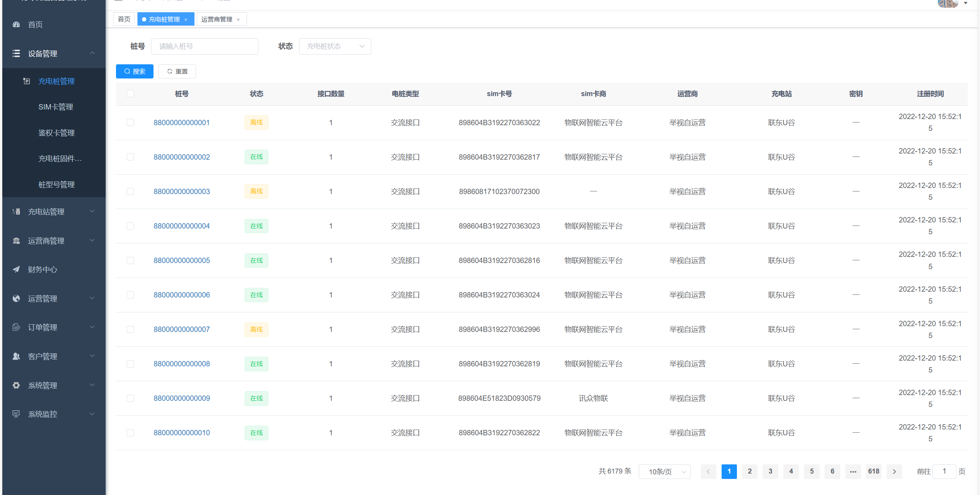The image size is (980, 495).
Task: Toggle the select-all checkbox in table header
Action: coord(131,94)
